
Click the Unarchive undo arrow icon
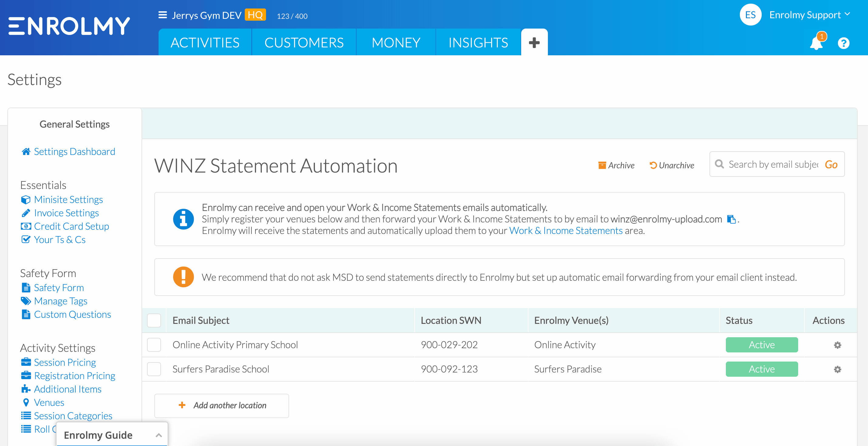point(653,165)
